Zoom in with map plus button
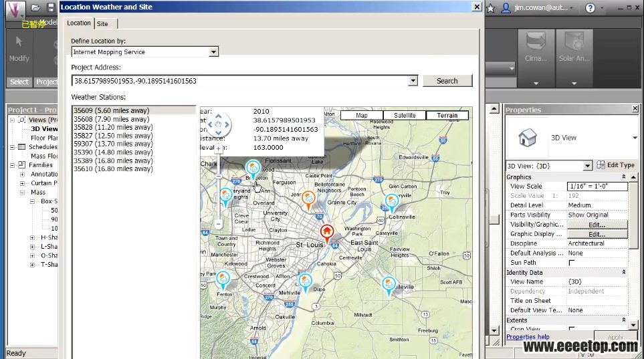 click(x=219, y=148)
